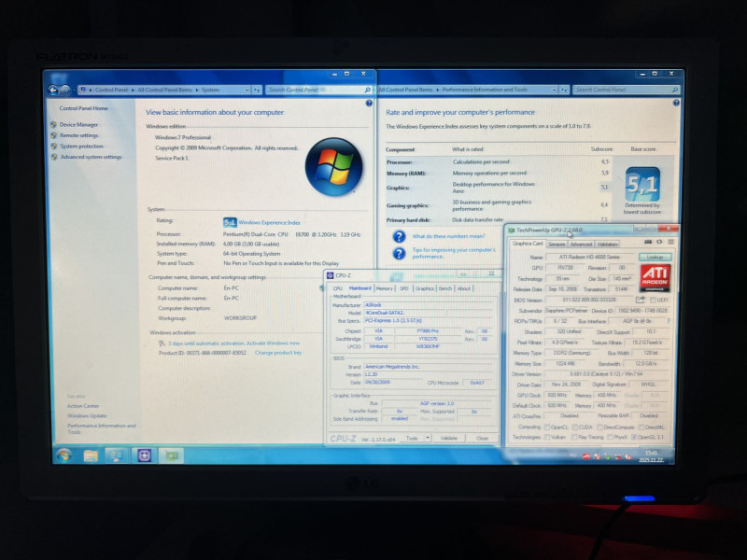Click the System window Back arrow
Viewport: 747px width, 560px height.
tap(53, 90)
